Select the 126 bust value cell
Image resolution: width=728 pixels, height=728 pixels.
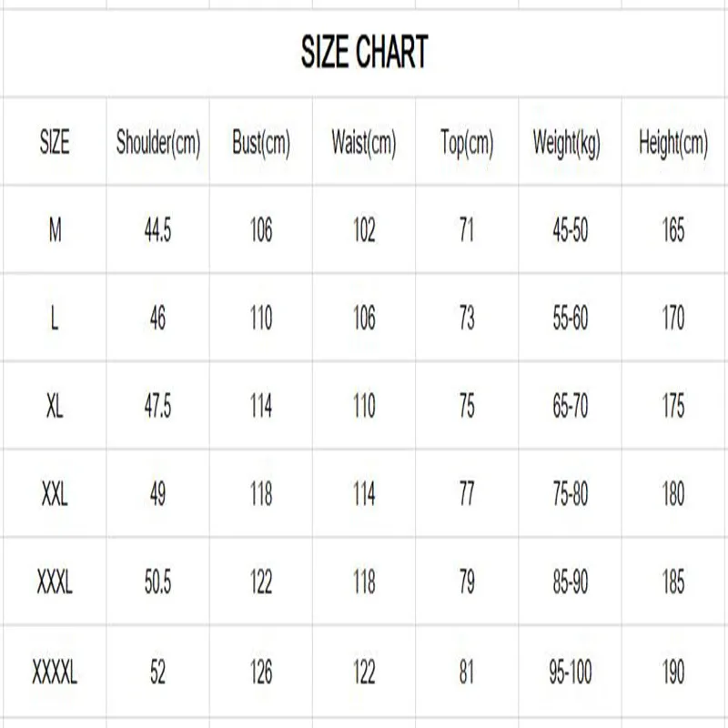(261, 672)
